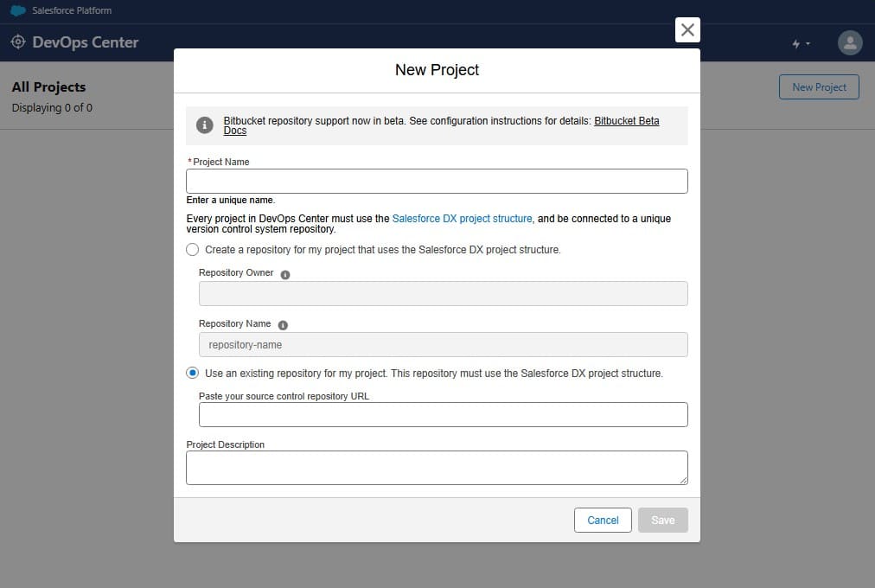Click the Repository Name field
Screen dimensions: 875x588
[x=443, y=345]
